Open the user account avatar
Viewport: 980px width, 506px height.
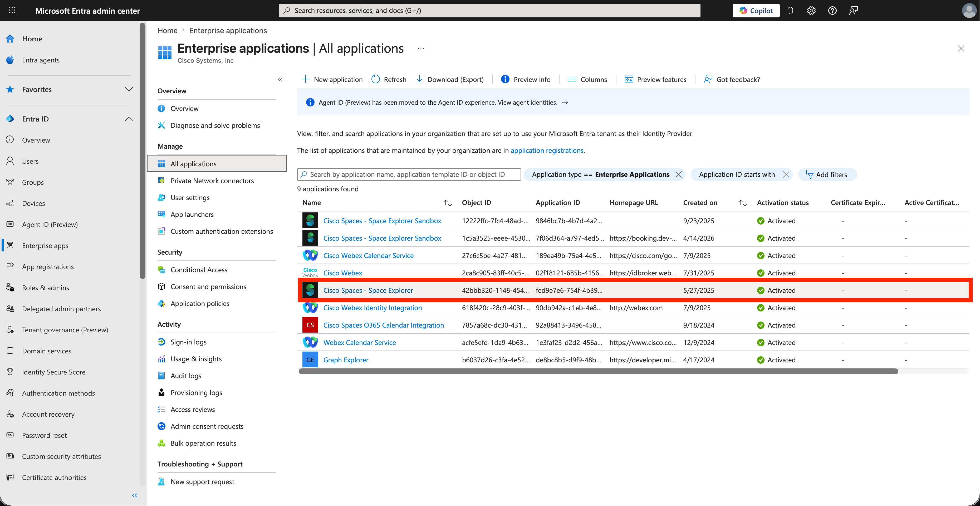pyautogui.click(x=969, y=10)
